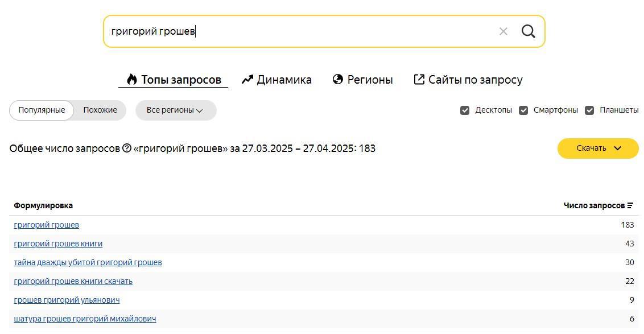
Task: Open the Сайты по запросу tab
Action: point(468,80)
